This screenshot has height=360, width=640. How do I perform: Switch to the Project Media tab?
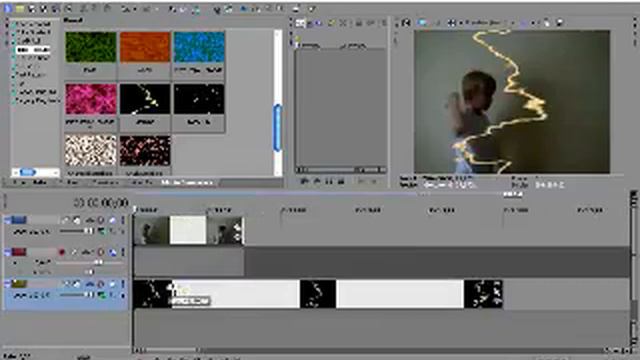(x=29, y=182)
